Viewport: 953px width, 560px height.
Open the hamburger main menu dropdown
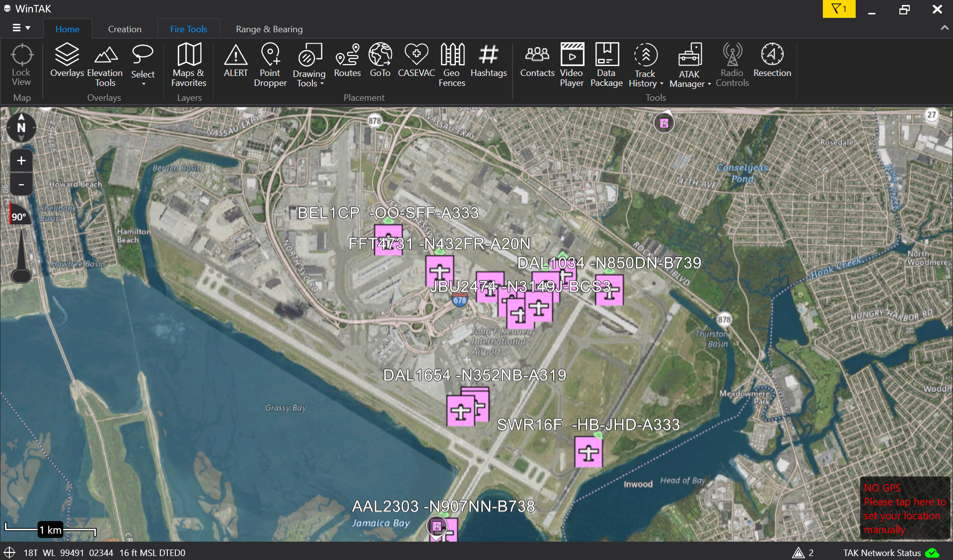click(x=21, y=28)
